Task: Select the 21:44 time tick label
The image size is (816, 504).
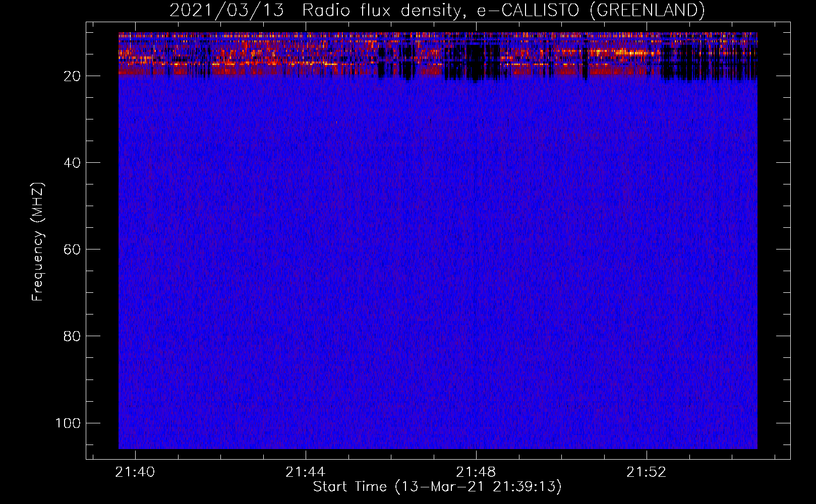Action: pos(305,472)
